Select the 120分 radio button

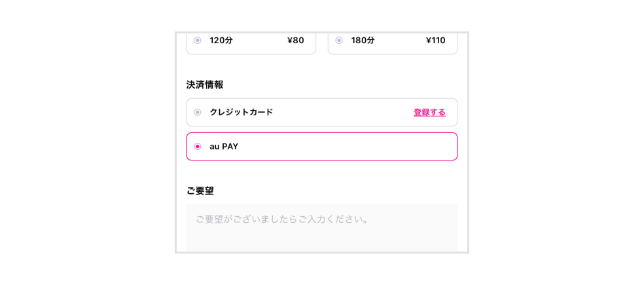pyautogui.click(x=198, y=41)
